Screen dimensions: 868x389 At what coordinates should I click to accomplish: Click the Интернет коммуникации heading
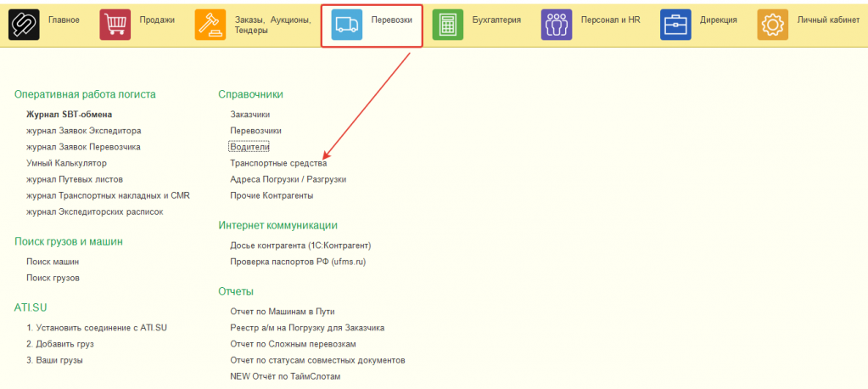278,226
